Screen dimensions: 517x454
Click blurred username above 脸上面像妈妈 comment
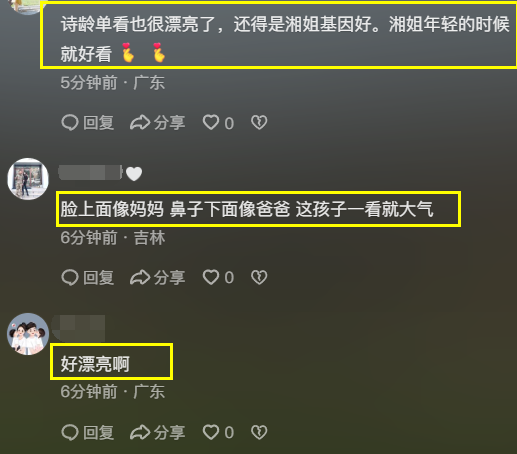pyautogui.click(x=91, y=172)
